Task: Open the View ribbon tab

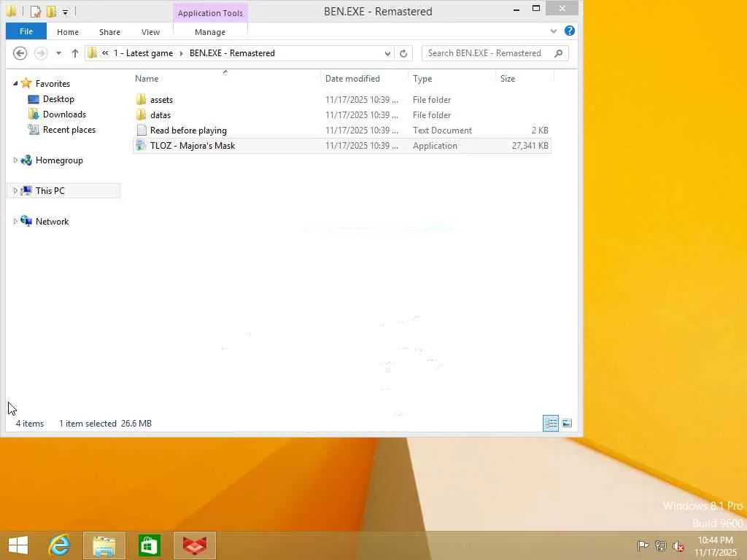Action: 150,32
